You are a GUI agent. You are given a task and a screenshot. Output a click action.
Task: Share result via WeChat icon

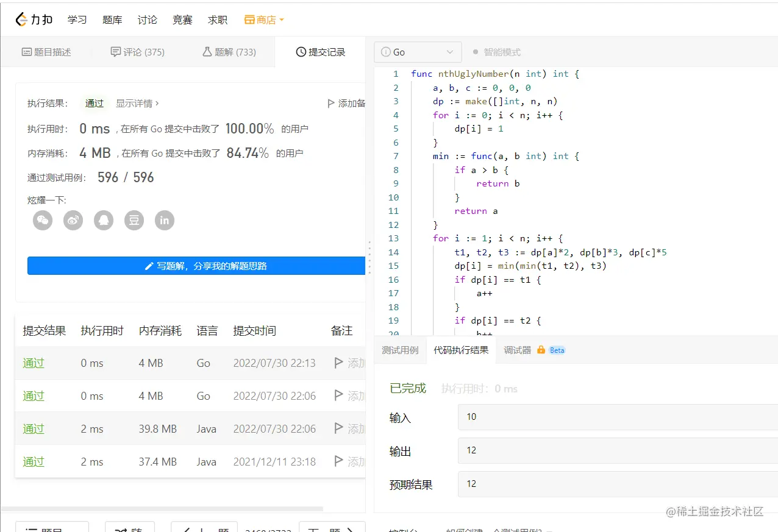(43, 220)
